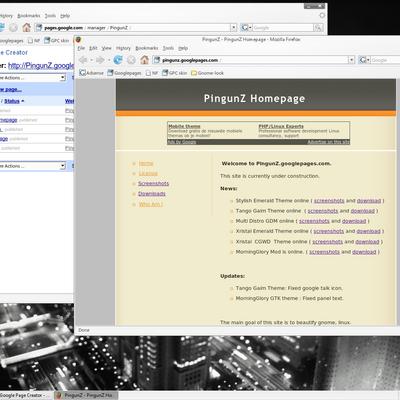400x400 pixels.
Task: Click Google search field in back window
Action: [283, 28]
